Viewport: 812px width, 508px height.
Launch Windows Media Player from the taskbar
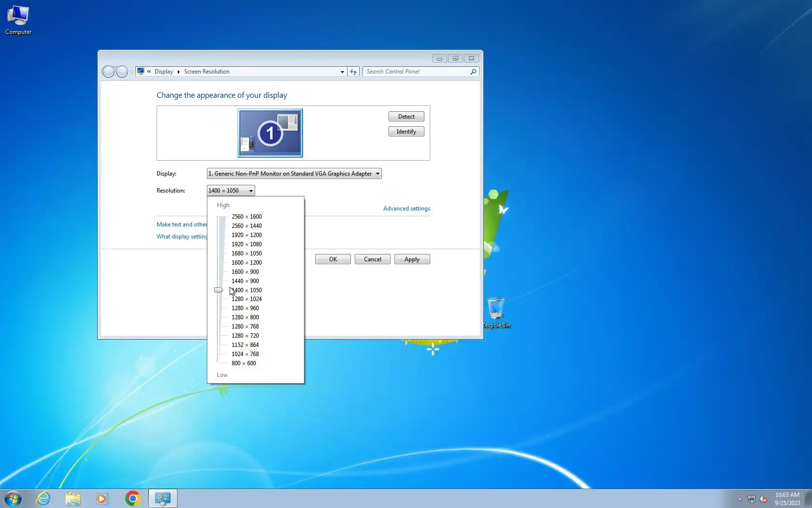pos(102,498)
